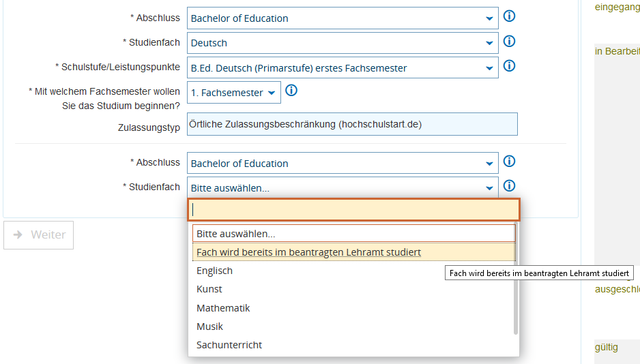The height and width of the screenshot is (364, 640).
Task: Expand the 1. Fachsemester dropdown
Action: 234,93
